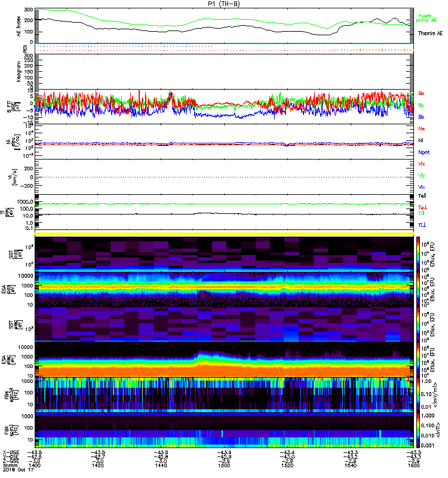
Task: Click the 1520 time tick label
Action: pos(287,465)
